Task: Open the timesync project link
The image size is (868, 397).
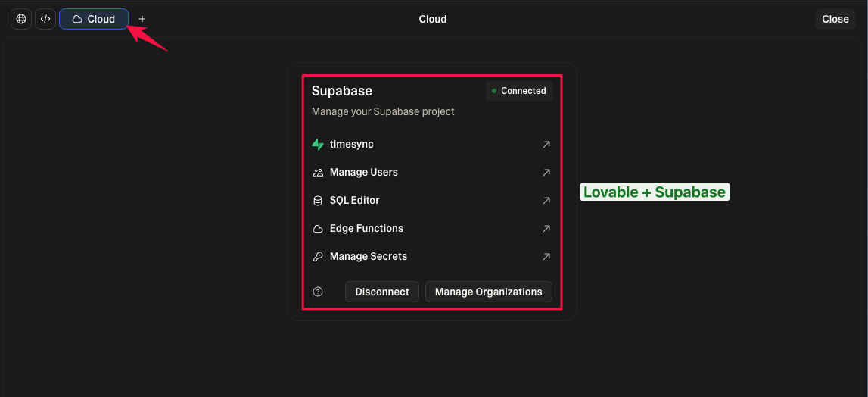Action: 351,144
